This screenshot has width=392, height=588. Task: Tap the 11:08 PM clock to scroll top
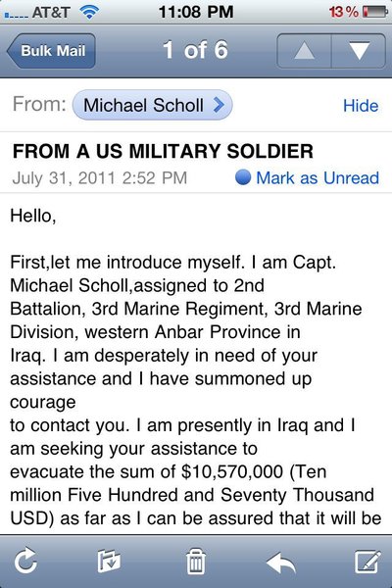pyautogui.click(x=196, y=12)
